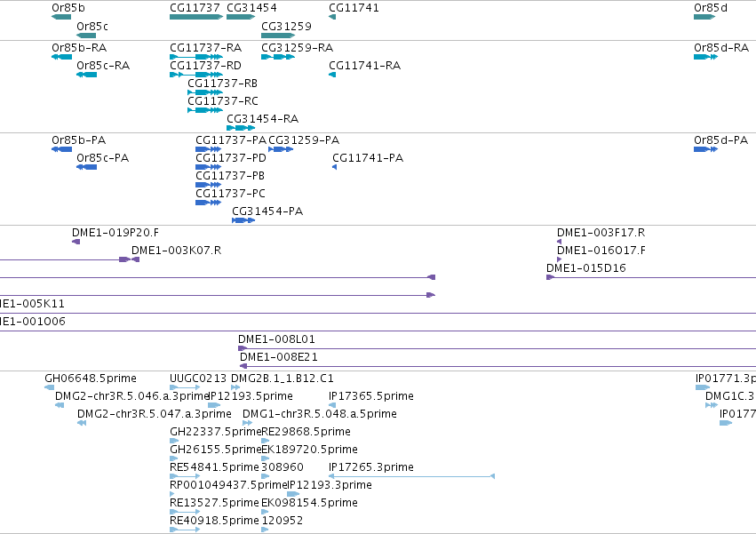Click EST UUGC0213 label
The image size is (756, 534).
pos(198,379)
